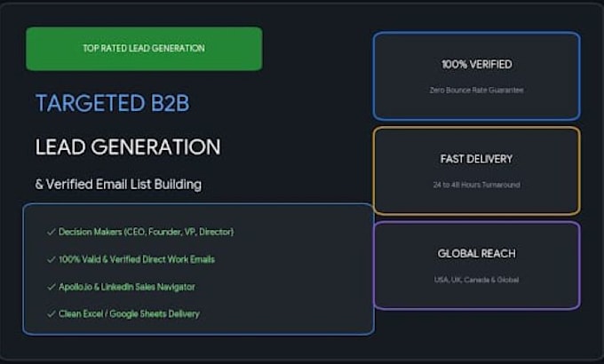This screenshot has width=604, height=364.
Task: Click 24 to 48 Hours Turnaround caption
Action: 476,185
